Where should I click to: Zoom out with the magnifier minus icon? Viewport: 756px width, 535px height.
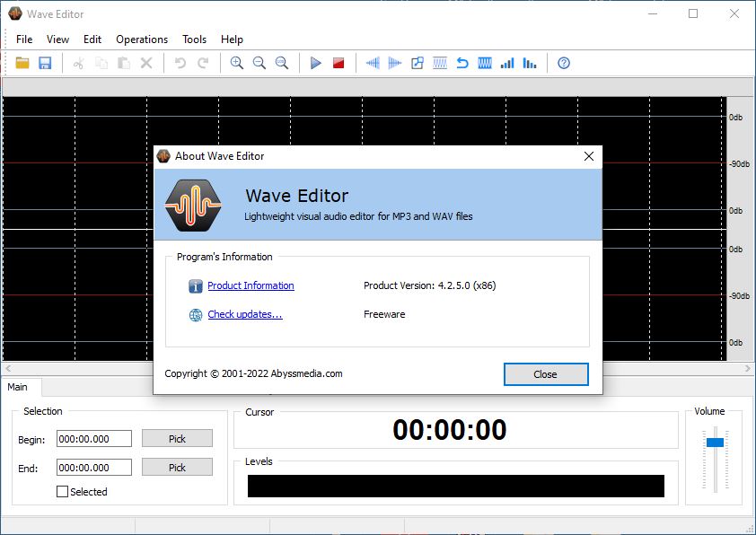pos(259,63)
